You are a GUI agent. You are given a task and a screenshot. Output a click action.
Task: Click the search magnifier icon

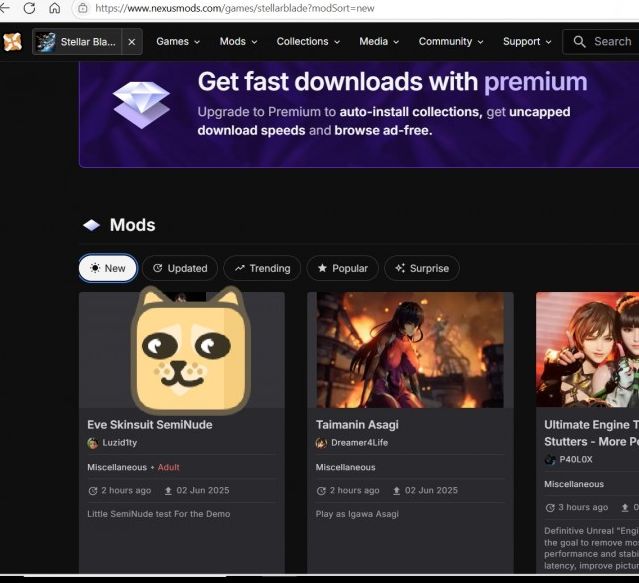click(x=579, y=42)
